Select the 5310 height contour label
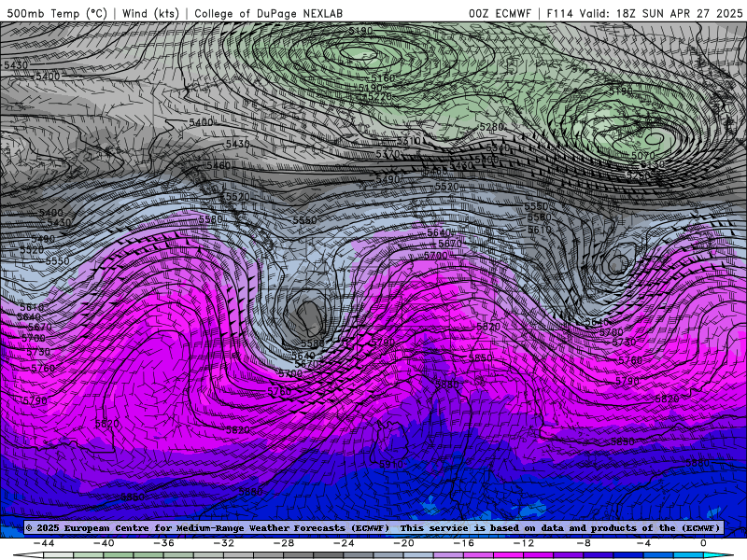 click(x=408, y=141)
